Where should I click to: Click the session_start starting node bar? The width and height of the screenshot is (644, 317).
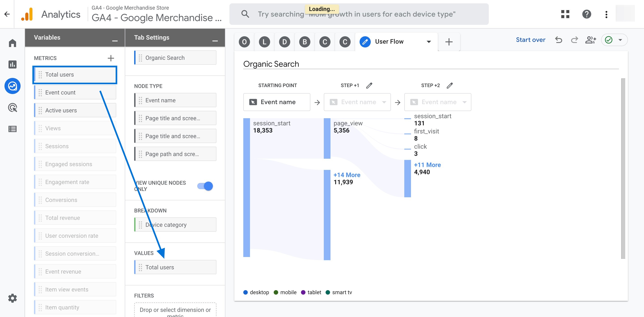click(x=246, y=187)
